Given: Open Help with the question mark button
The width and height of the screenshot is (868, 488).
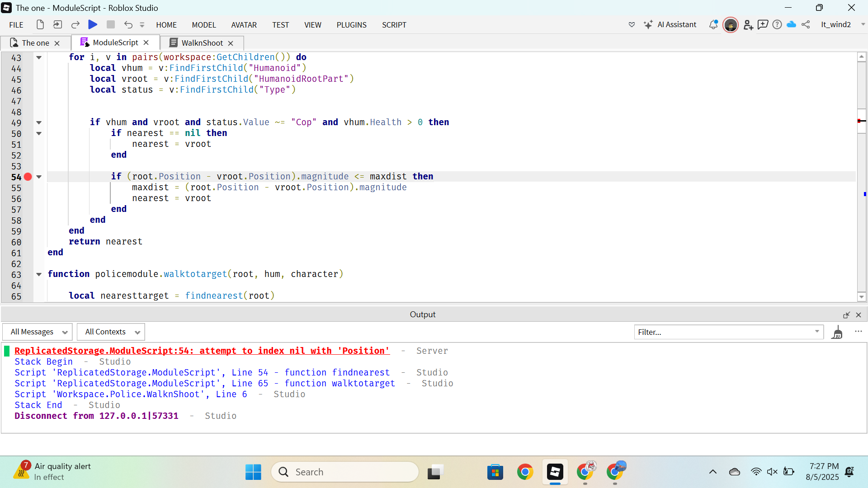Looking at the screenshot, I should pos(777,25).
